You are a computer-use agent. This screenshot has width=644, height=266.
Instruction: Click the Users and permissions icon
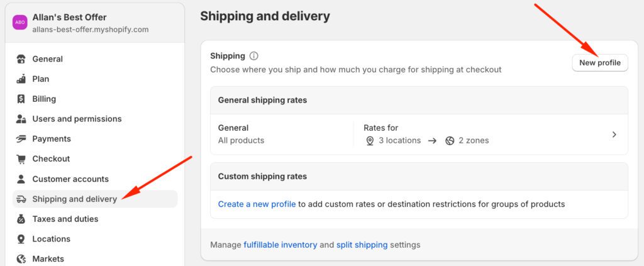click(21, 119)
